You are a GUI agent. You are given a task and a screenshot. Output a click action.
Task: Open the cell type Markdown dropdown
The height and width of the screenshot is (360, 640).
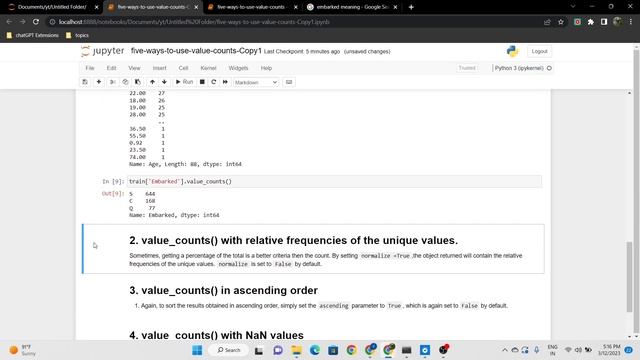256,82
